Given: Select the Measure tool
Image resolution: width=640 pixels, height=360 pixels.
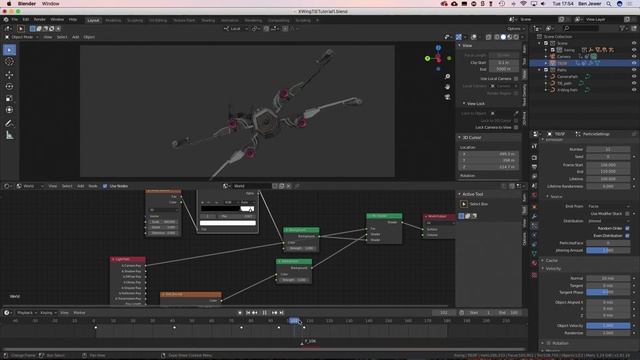Looking at the screenshot, I should click(x=9, y=135).
